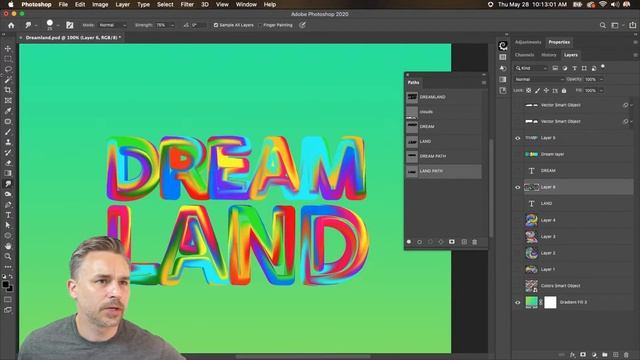Open the Strength slider dropdown

tap(172, 25)
